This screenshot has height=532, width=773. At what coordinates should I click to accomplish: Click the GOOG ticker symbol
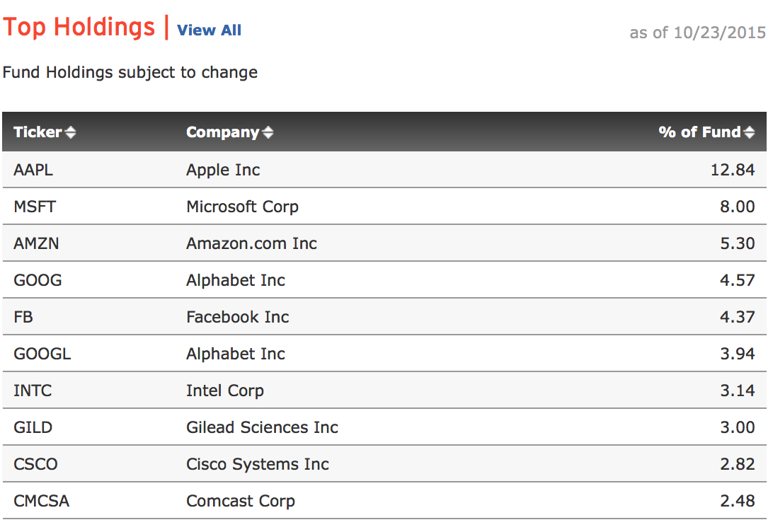(38, 280)
